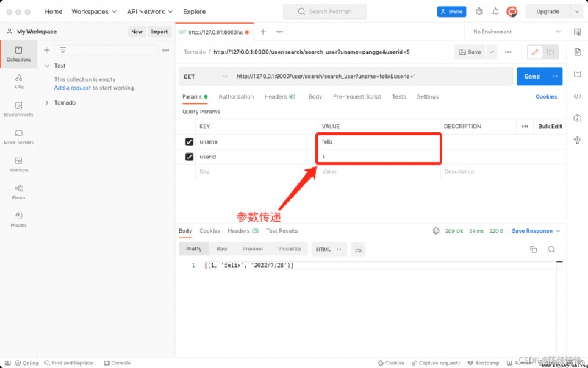Image resolution: width=588 pixels, height=368 pixels.
Task: Add a new request tab
Action: [263, 32]
